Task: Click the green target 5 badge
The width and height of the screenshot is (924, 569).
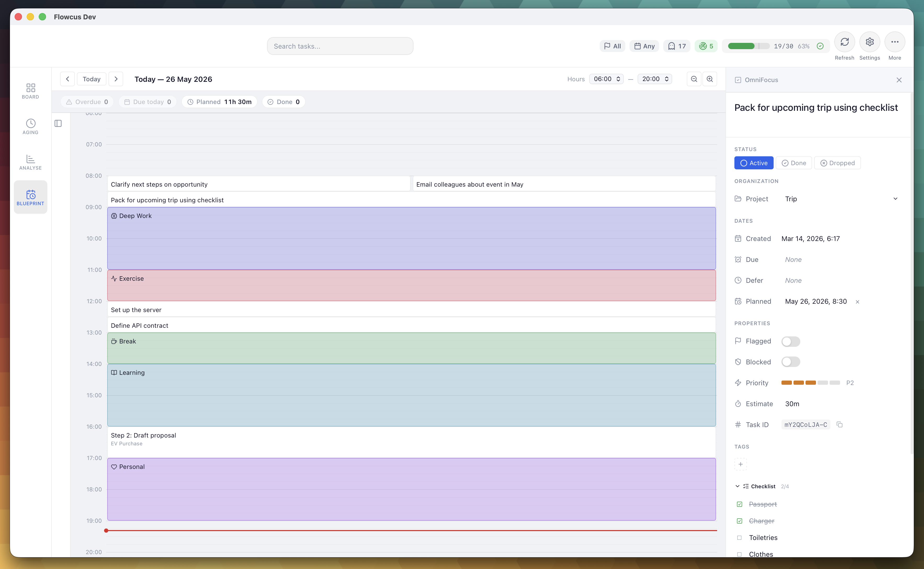Action: pyautogui.click(x=706, y=46)
